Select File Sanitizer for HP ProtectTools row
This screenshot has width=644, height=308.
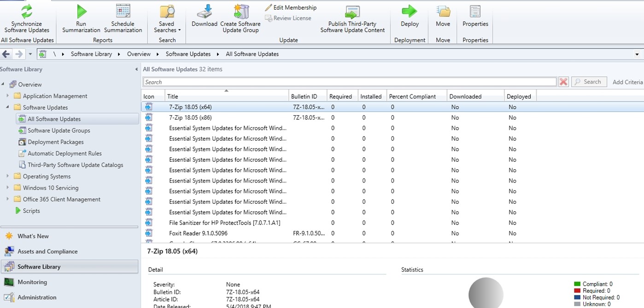pos(392,223)
